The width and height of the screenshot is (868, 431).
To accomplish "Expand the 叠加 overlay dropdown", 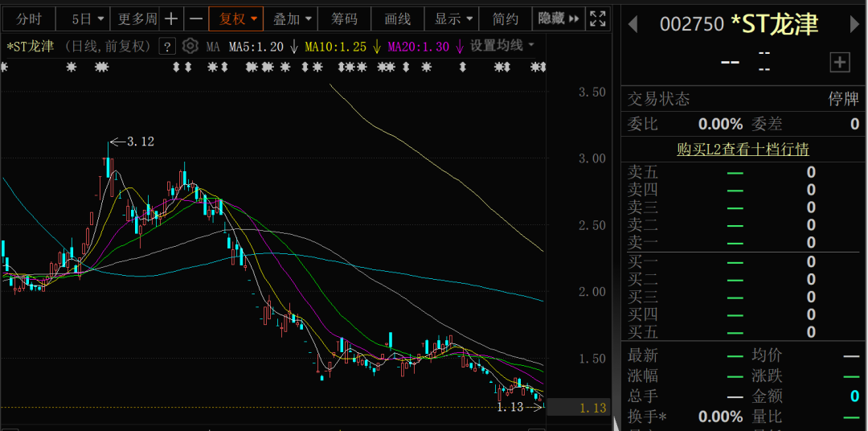I will [292, 18].
